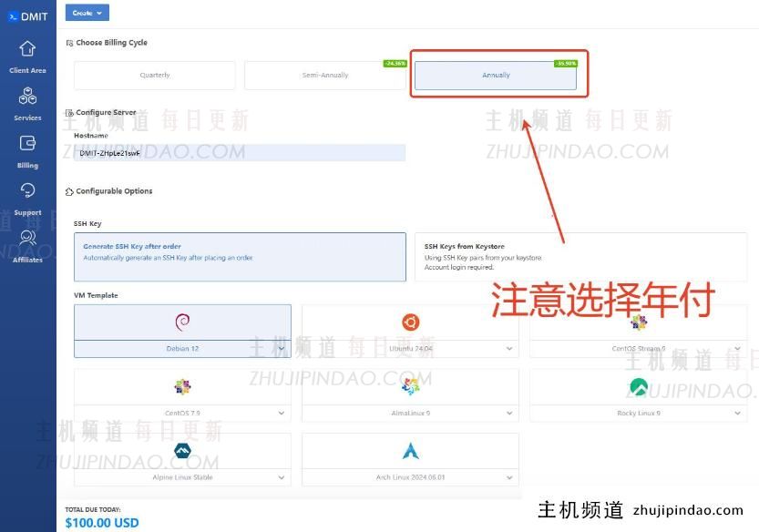Click 'Using SSH Key pairs from your keystore' text

pyautogui.click(x=483, y=258)
